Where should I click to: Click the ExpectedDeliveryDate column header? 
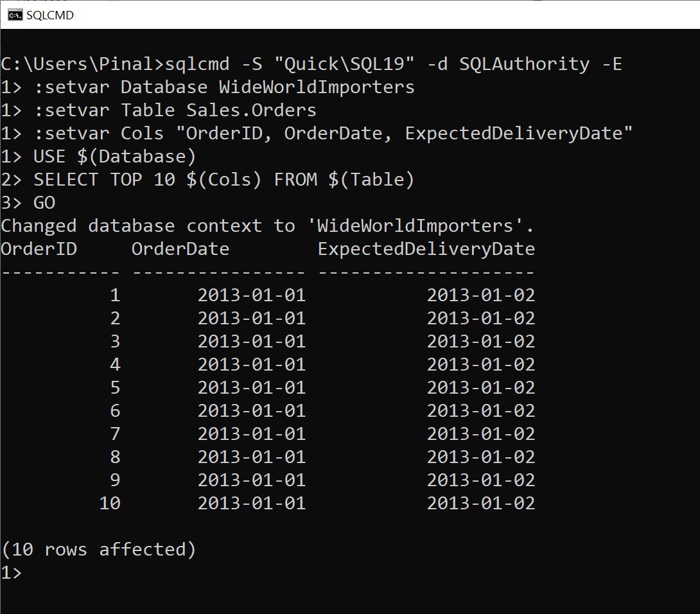coord(426,249)
